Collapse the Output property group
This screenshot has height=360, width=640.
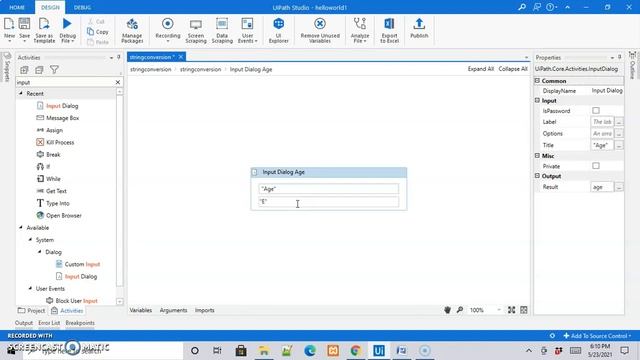(x=537, y=176)
